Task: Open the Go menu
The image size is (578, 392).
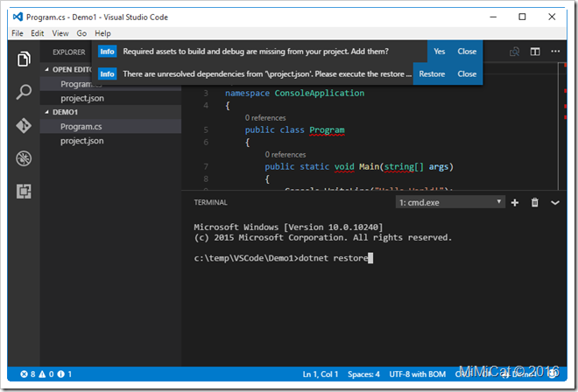Action: [x=81, y=33]
